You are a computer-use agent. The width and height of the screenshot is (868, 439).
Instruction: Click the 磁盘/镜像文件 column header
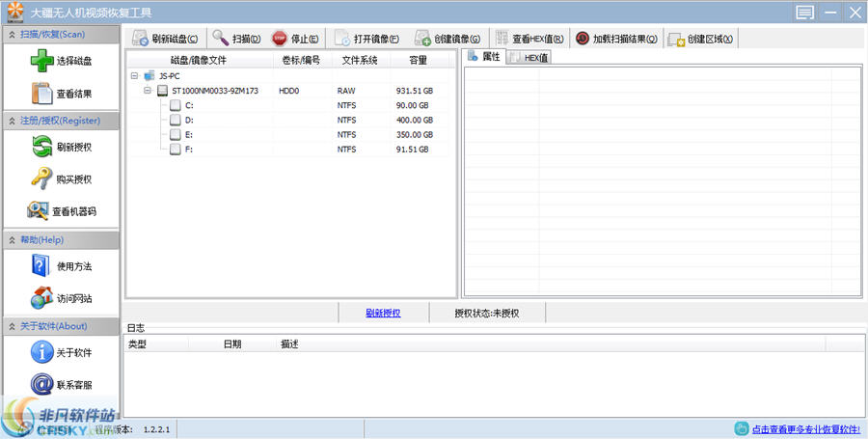tap(199, 61)
